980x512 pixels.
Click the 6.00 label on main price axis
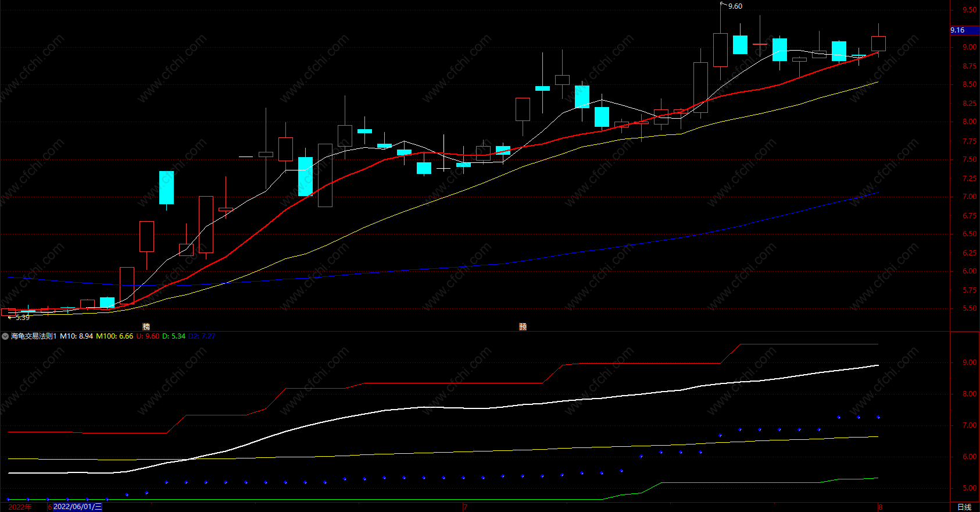[970, 271]
